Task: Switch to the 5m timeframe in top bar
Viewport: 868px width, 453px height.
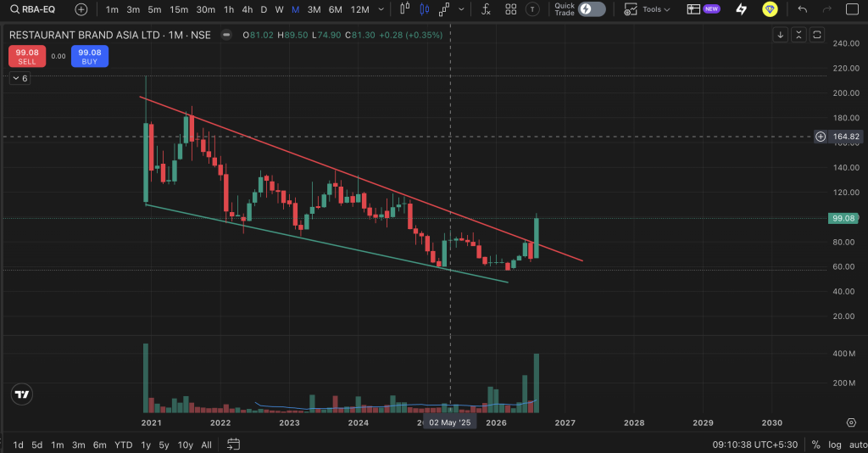Action: [x=154, y=9]
